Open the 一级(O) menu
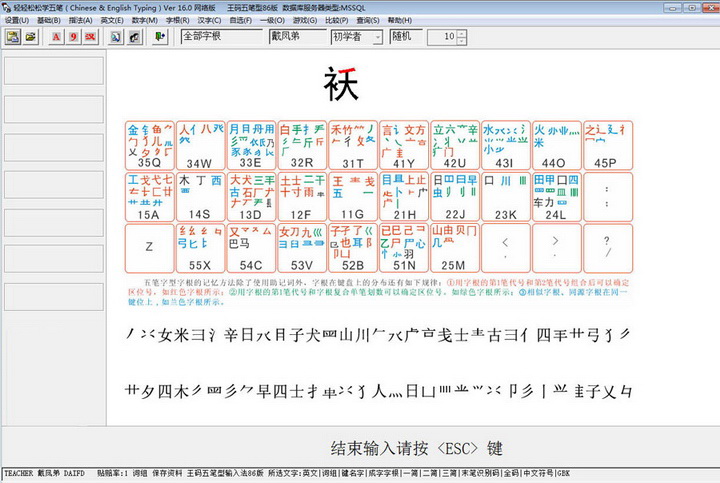The image size is (720, 483). tap(272, 20)
